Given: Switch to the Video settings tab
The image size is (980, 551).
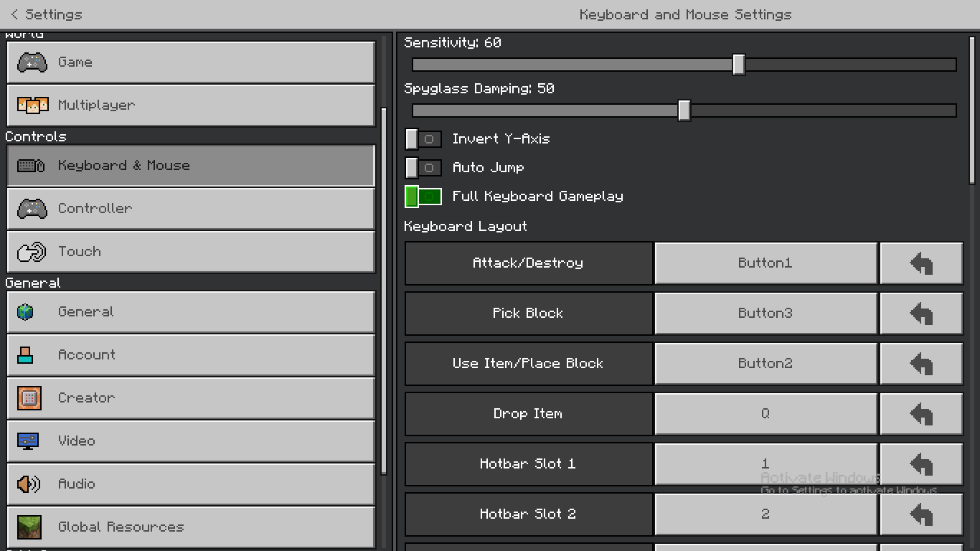Looking at the screenshot, I should coord(191,441).
